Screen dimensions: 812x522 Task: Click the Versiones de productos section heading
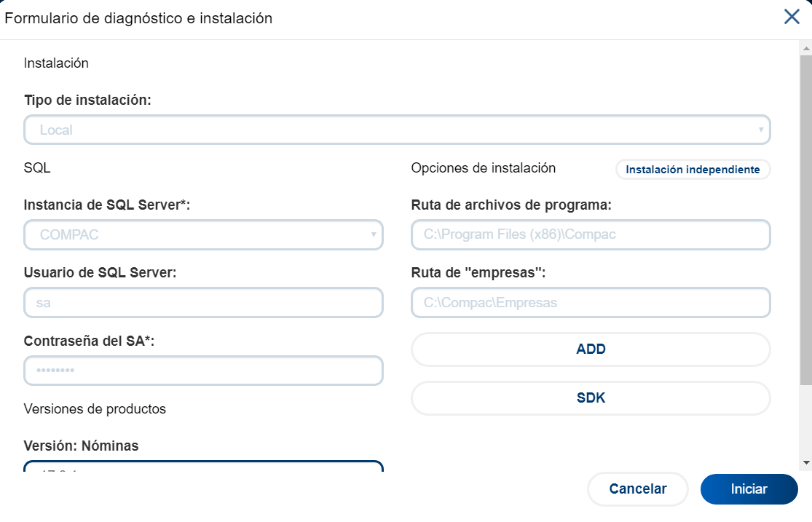[95, 409]
